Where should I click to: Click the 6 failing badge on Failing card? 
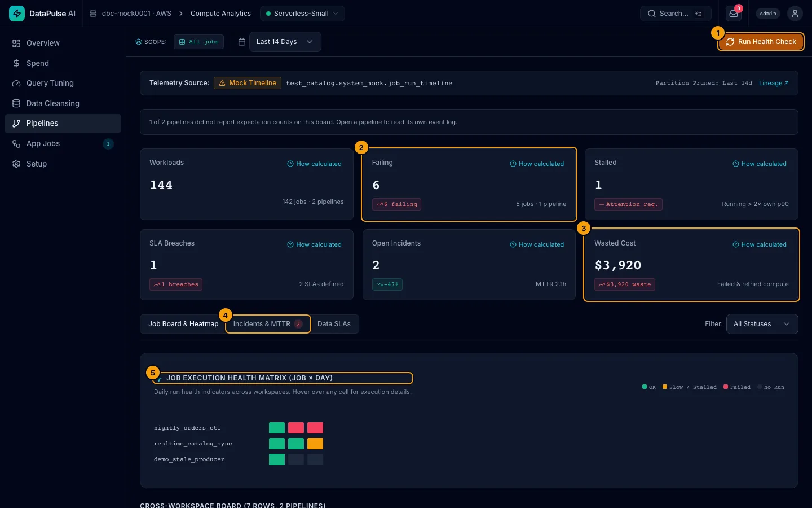click(396, 204)
